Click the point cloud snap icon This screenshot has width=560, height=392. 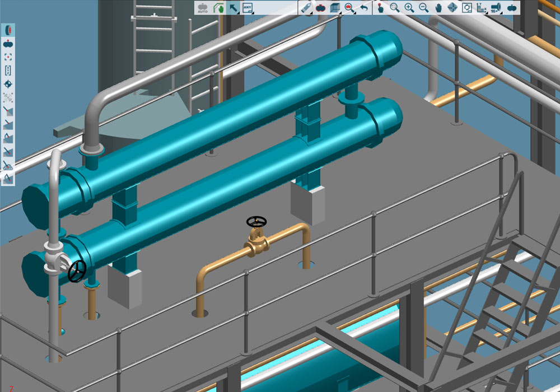8,165
